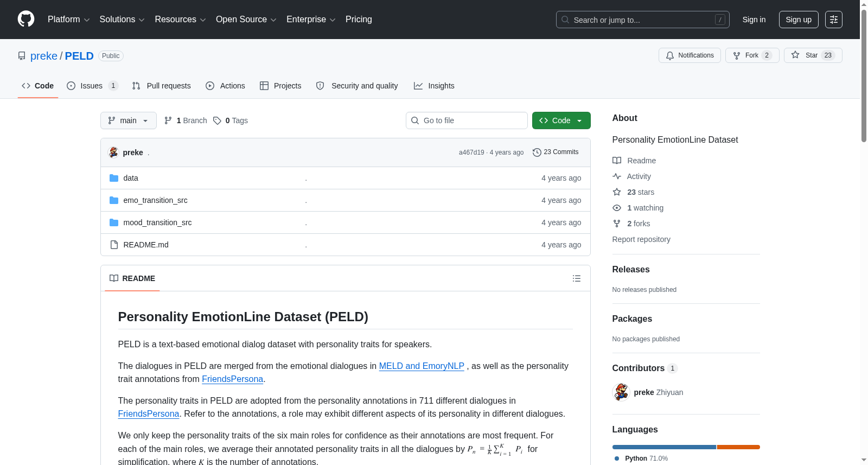868x465 pixels.
Task: Click the Go to file input
Action: click(467, 120)
